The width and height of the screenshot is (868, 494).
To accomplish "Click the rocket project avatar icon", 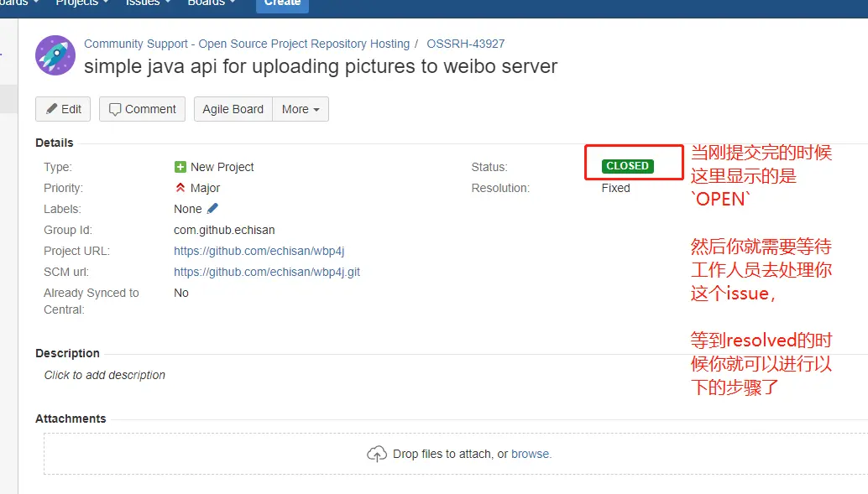I will 55,55.
